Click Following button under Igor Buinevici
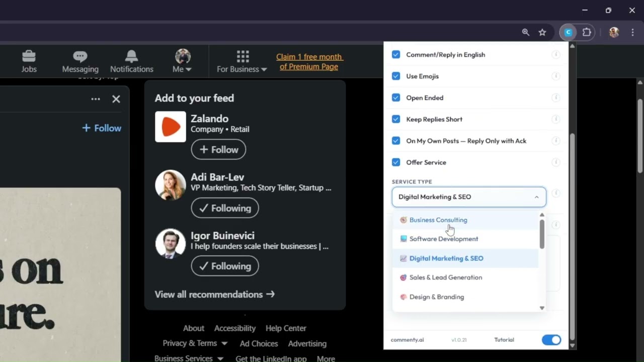Screen dimensions: 644x362 coord(225,266)
